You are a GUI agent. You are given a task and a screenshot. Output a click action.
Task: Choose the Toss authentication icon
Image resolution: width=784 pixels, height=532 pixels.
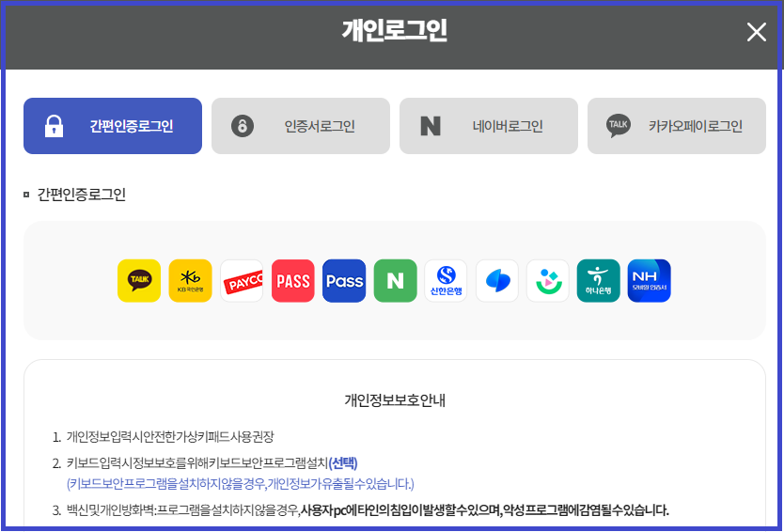(x=497, y=281)
